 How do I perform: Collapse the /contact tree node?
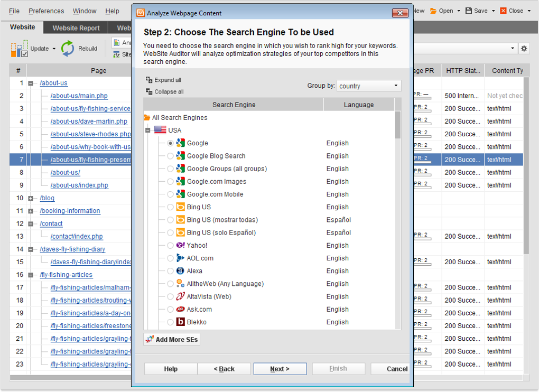(x=31, y=223)
